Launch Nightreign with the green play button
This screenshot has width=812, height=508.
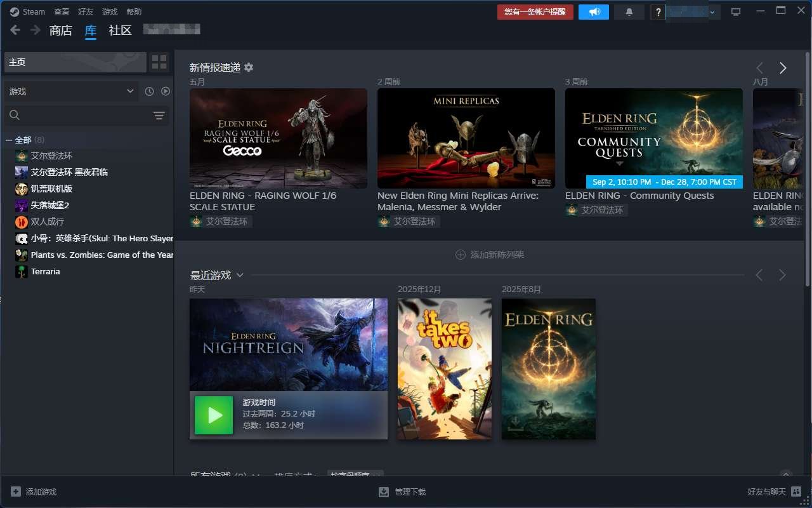214,415
